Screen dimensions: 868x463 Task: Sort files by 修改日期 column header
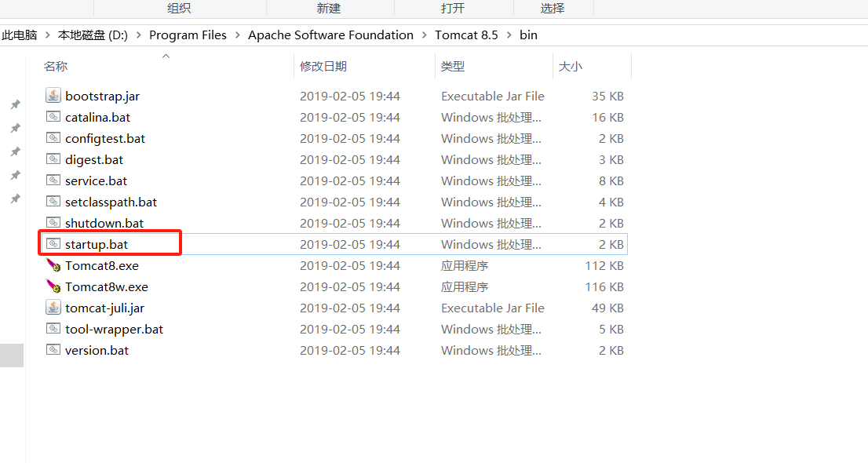click(x=323, y=67)
